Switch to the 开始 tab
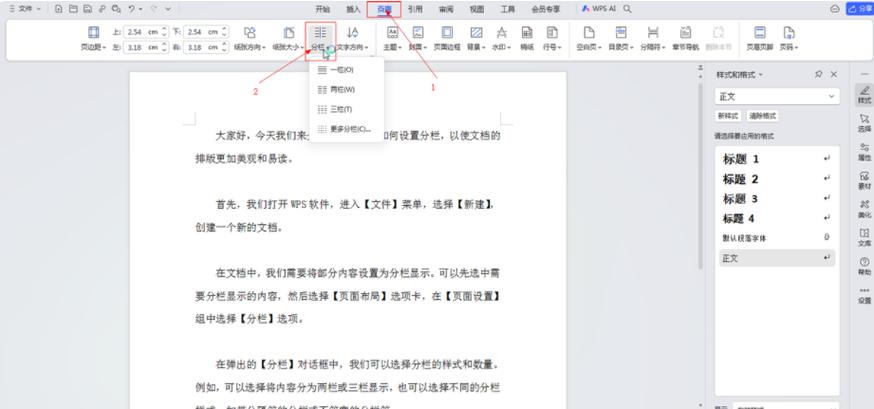874x409 pixels. click(x=323, y=9)
